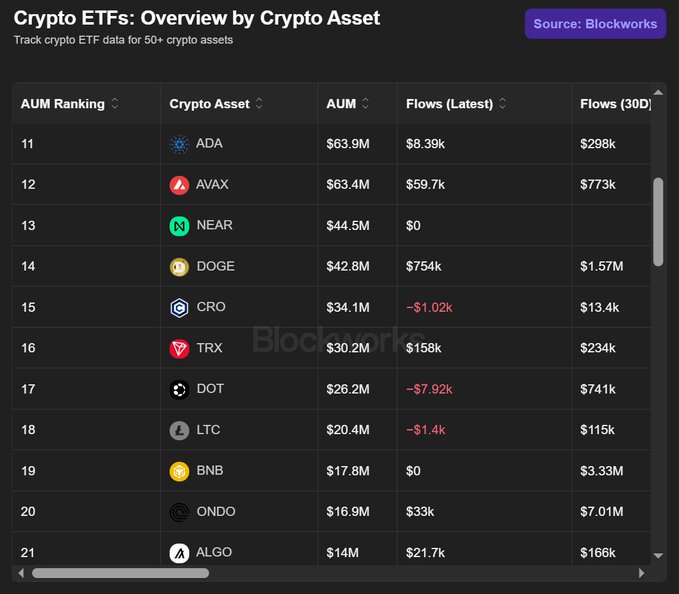The width and height of the screenshot is (679, 594).
Task: Click the ONDO coin icon
Action: [179, 513]
